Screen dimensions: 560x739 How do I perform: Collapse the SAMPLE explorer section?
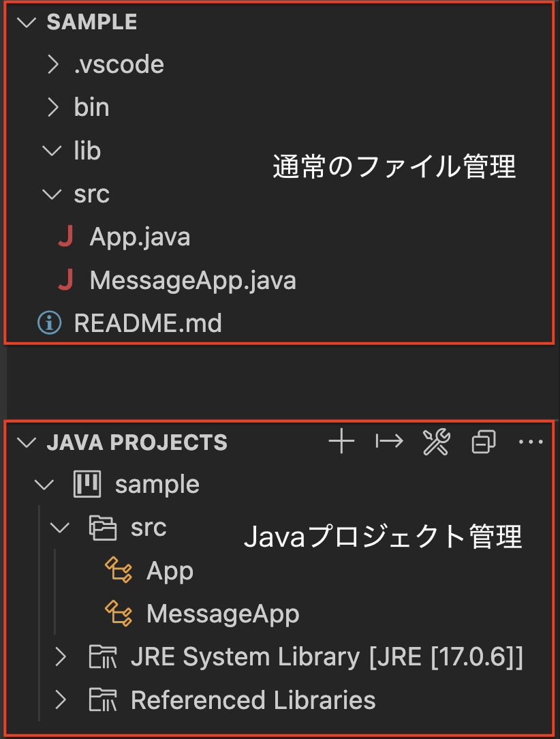coord(27,22)
